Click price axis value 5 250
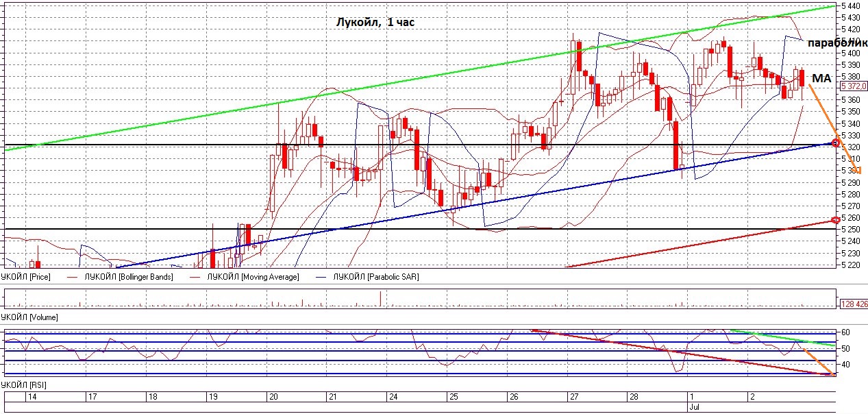The width and height of the screenshot is (868, 414). [x=851, y=229]
